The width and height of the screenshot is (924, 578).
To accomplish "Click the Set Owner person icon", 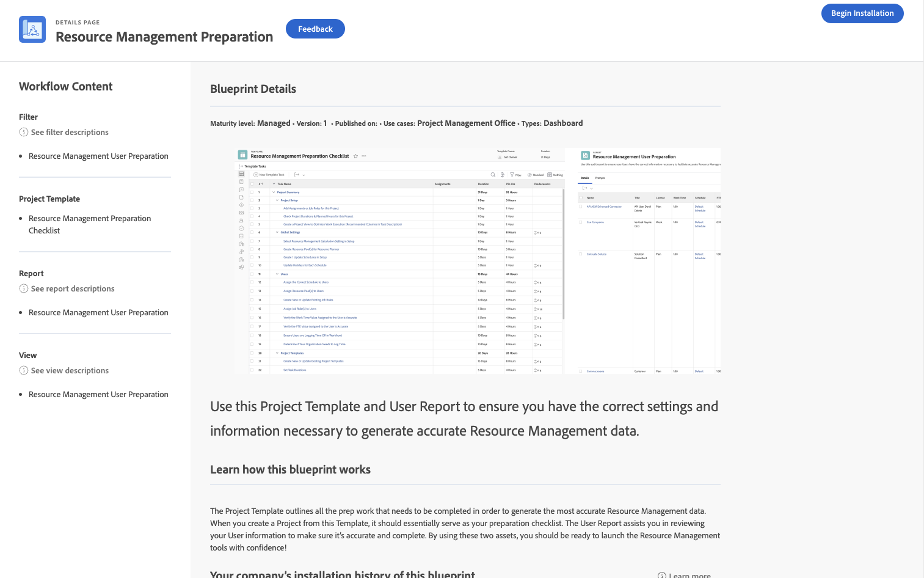I will coord(500,157).
